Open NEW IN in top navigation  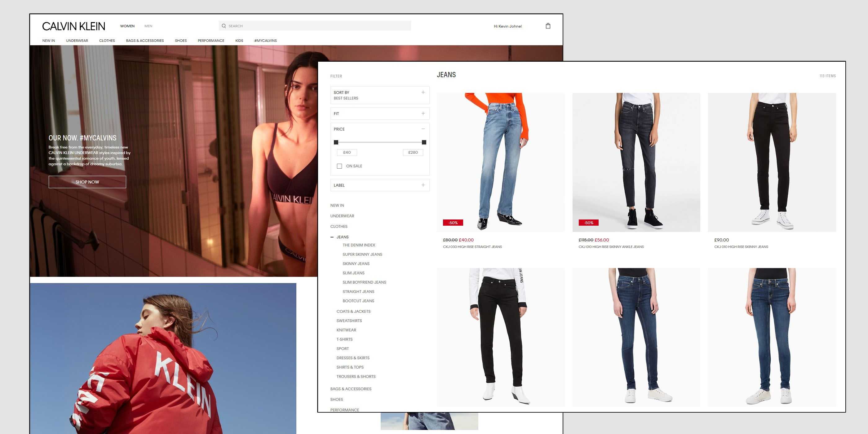pyautogui.click(x=49, y=40)
